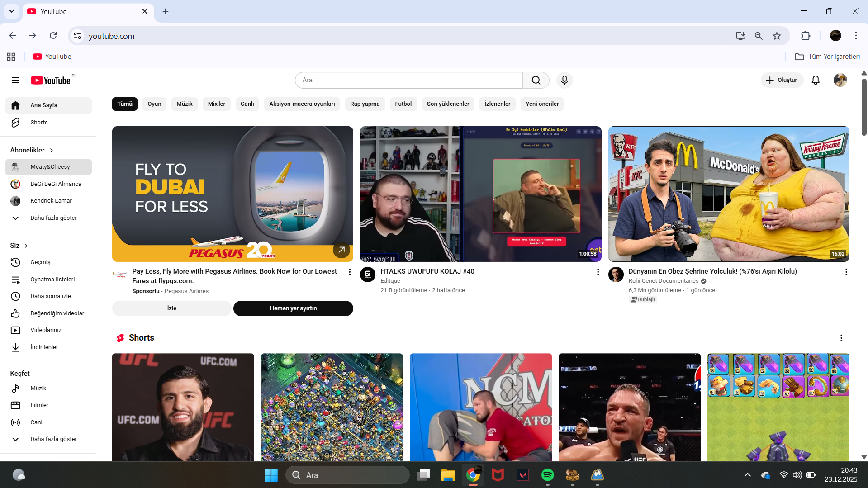The image size is (868, 488).
Task: Open Oynatma listeleri playlists
Action: tap(48, 280)
